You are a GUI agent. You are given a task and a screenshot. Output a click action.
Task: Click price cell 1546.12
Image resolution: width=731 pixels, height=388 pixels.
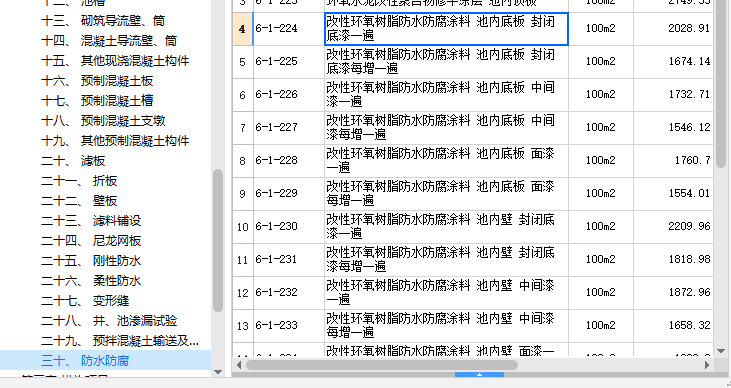[x=673, y=128]
